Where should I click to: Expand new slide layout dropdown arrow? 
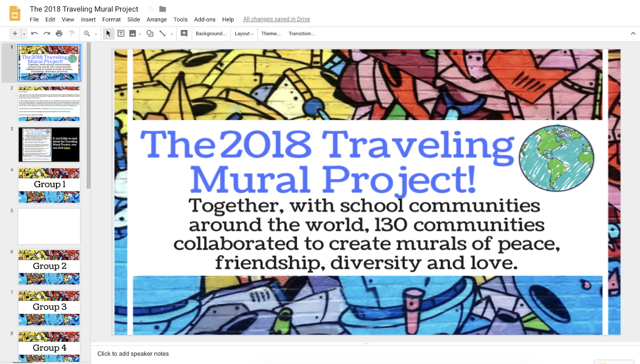(24, 34)
